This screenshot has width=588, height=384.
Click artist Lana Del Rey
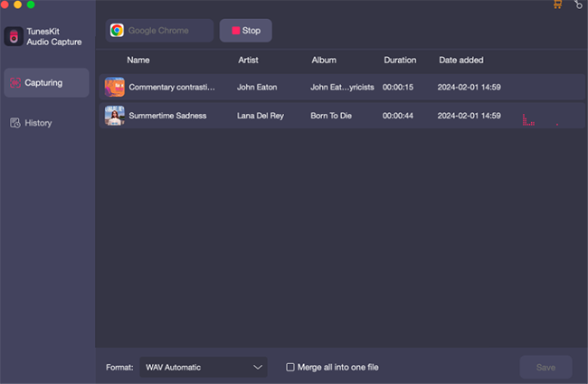click(x=261, y=116)
